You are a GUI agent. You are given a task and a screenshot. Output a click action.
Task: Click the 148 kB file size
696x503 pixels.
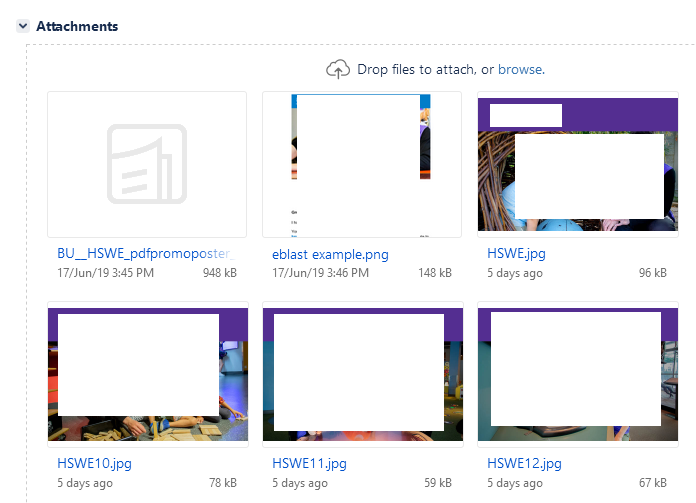[x=435, y=273]
